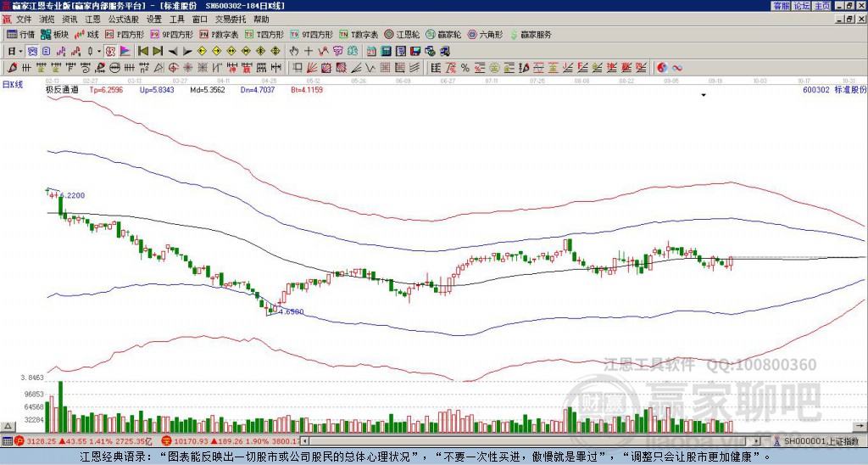Open the 交易委托 menu

coord(231,20)
